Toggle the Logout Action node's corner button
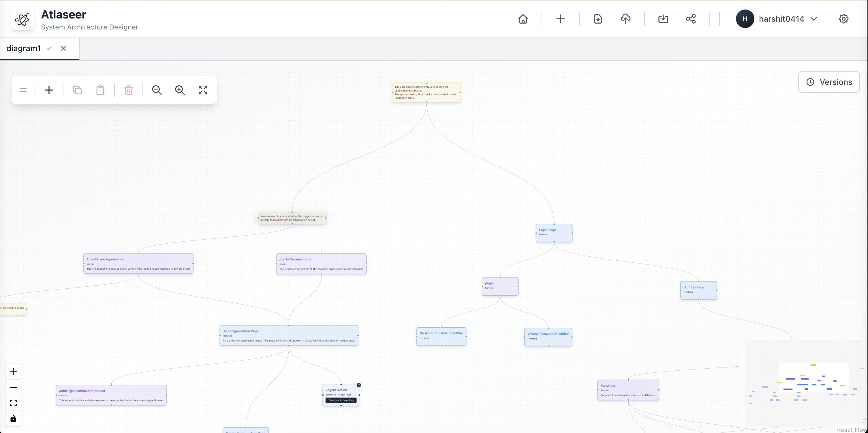868x433 pixels. (x=359, y=385)
